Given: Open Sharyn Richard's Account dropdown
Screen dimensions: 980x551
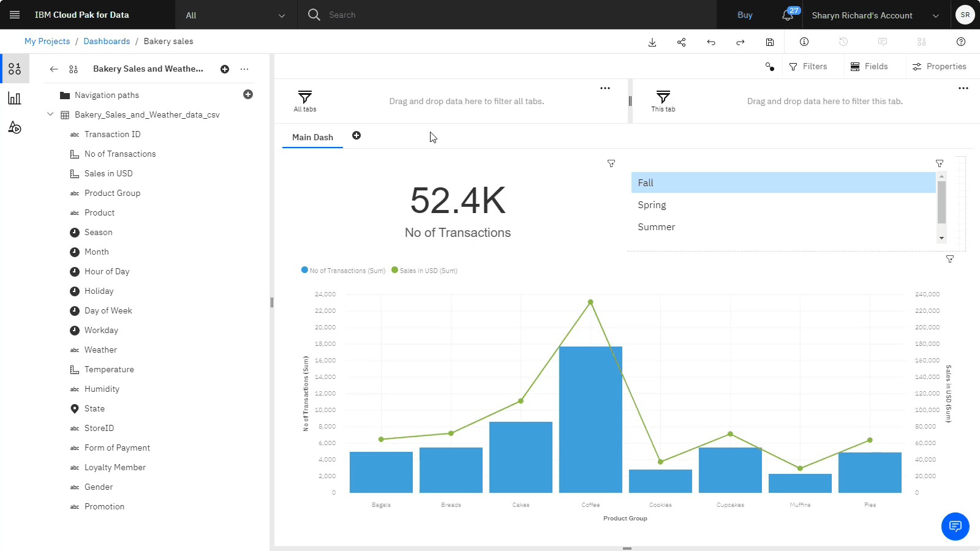Looking at the screenshot, I should [875, 15].
